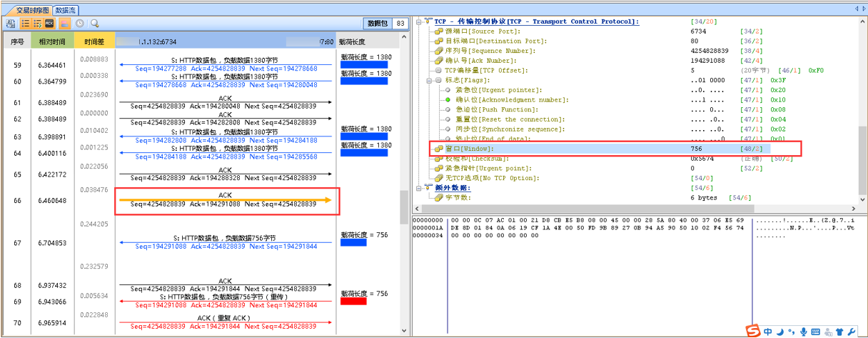Click the clock time display icon

(81, 24)
